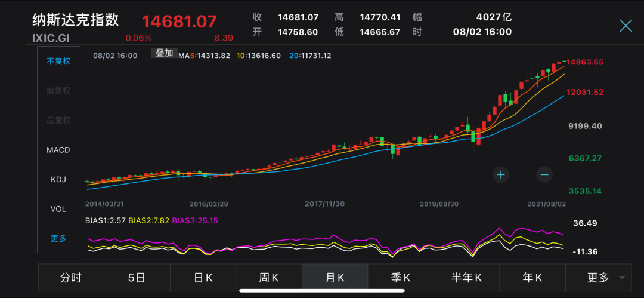Image resolution: width=644 pixels, height=298 pixels.
Task: Tap MA10 value 13616.60
Action: 265,56
